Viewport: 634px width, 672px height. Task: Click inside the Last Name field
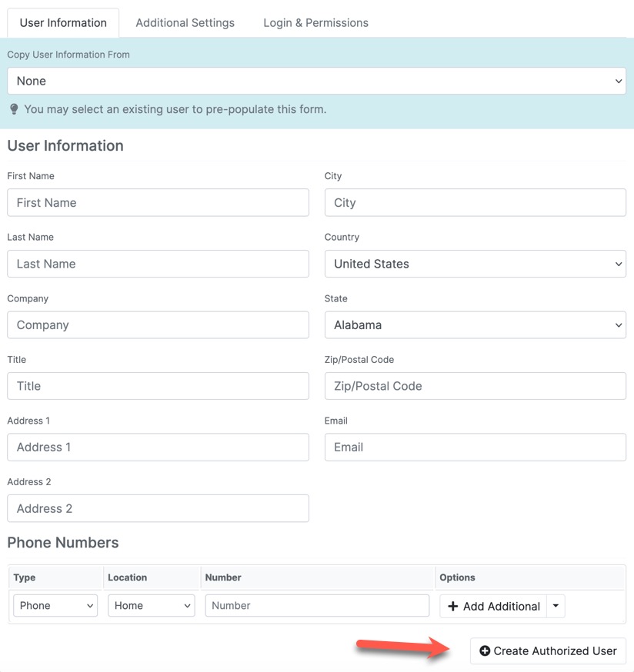pos(158,264)
